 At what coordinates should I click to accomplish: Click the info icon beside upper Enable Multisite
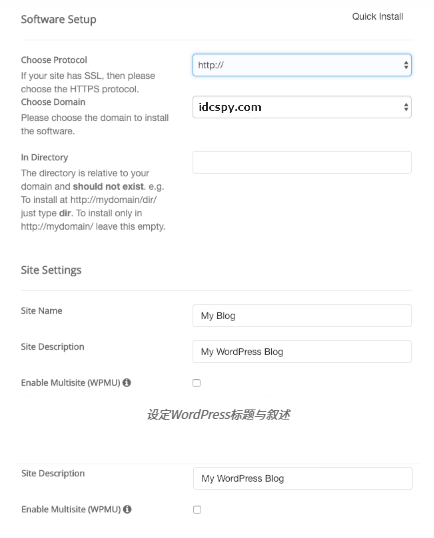127,383
